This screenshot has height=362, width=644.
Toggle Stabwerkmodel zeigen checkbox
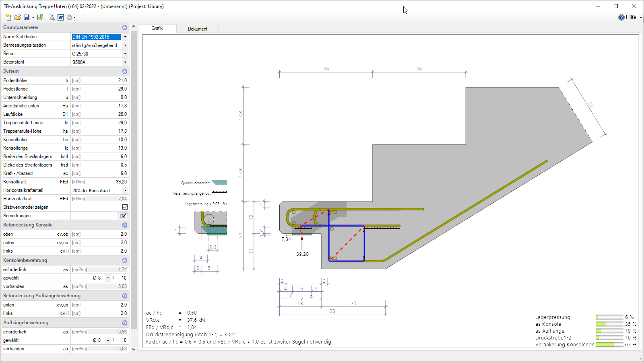[x=125, y=207]
